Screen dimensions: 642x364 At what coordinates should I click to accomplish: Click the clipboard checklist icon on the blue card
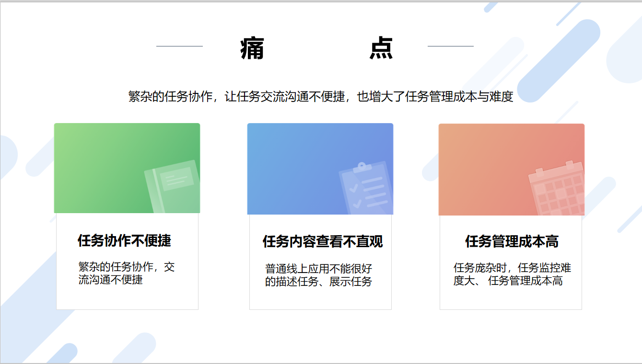tap(366, 188)
